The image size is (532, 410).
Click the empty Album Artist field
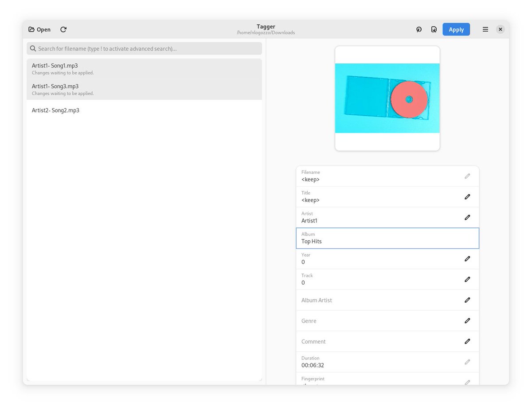coord(387,300)
